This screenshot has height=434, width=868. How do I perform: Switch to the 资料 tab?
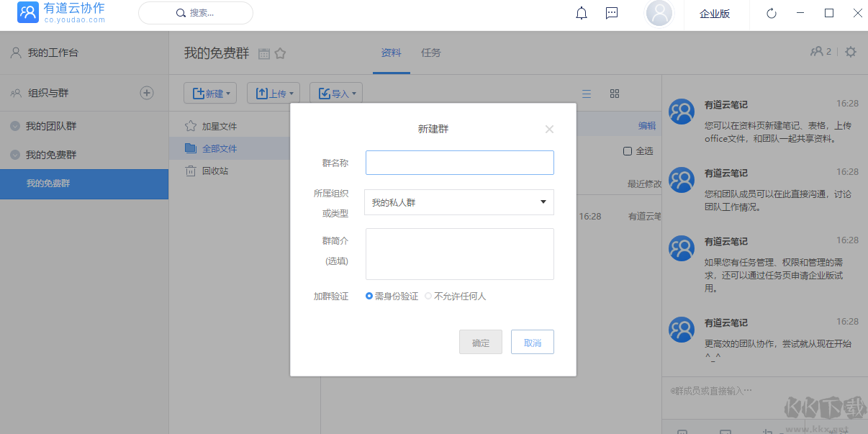pyautogui.click(x=391, y=53)
